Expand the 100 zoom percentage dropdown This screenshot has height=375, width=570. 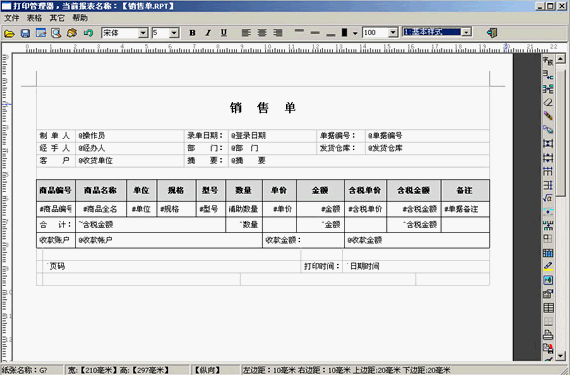[x=393, y=33]
